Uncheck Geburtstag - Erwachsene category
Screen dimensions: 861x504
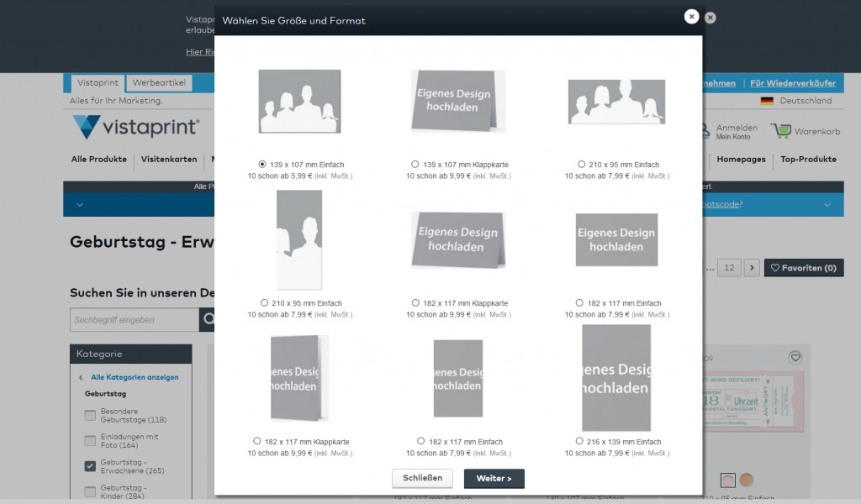point(90,466)
